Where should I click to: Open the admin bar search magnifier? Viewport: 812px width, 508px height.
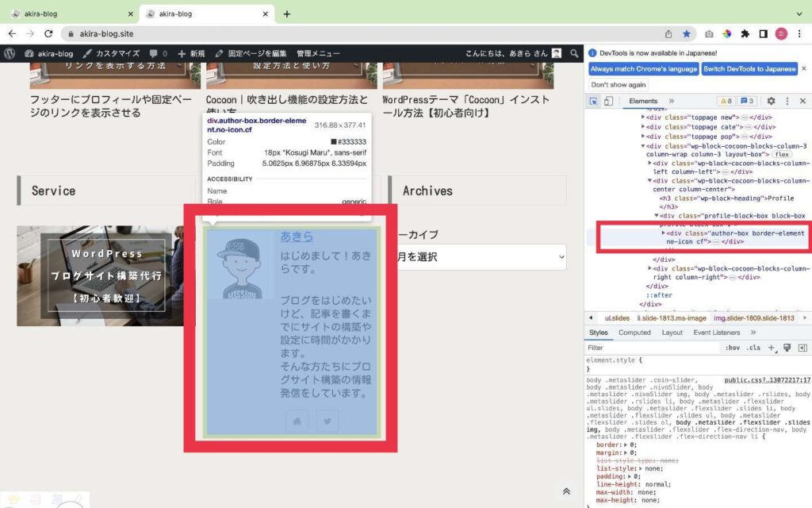pyautogui.click(x=574, y=53)
